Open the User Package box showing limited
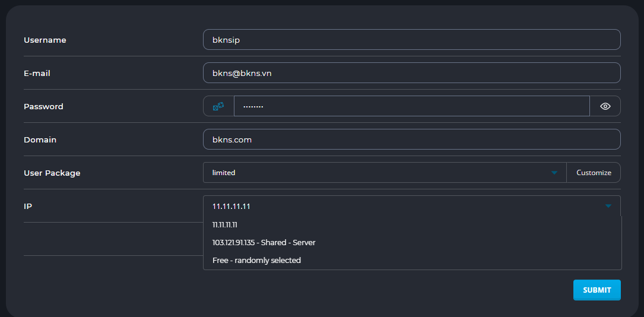The image size is (644, 317). coord(380,173)
